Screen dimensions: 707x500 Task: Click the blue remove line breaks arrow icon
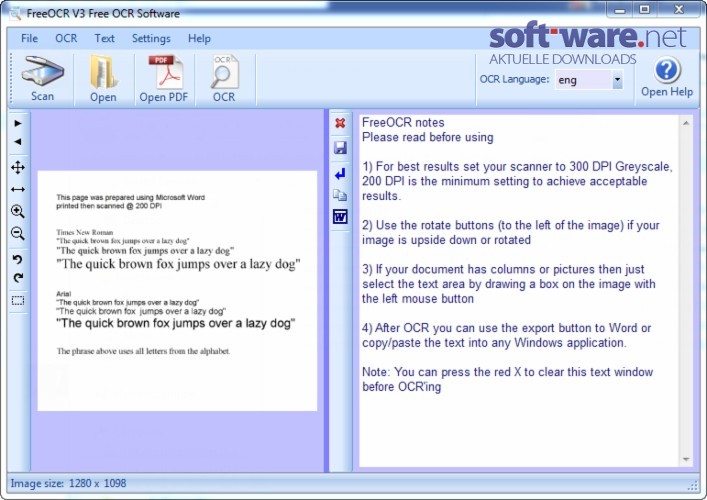(340, 174)
